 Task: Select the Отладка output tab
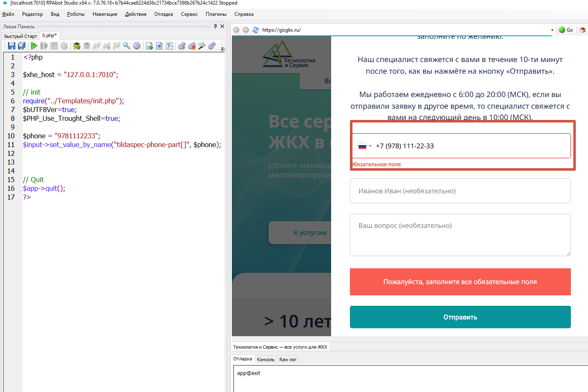click(x=243, y=359)
